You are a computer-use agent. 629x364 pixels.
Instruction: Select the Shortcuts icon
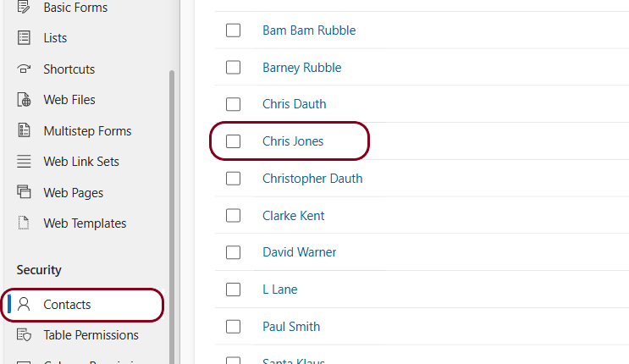(24, 69)
